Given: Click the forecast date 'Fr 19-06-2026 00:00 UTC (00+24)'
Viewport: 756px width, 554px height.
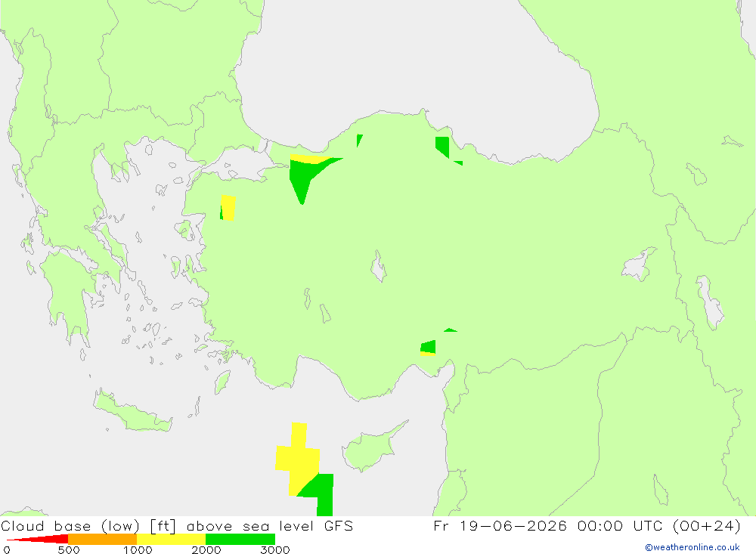Looking at the screenshot, I should 587,525.
